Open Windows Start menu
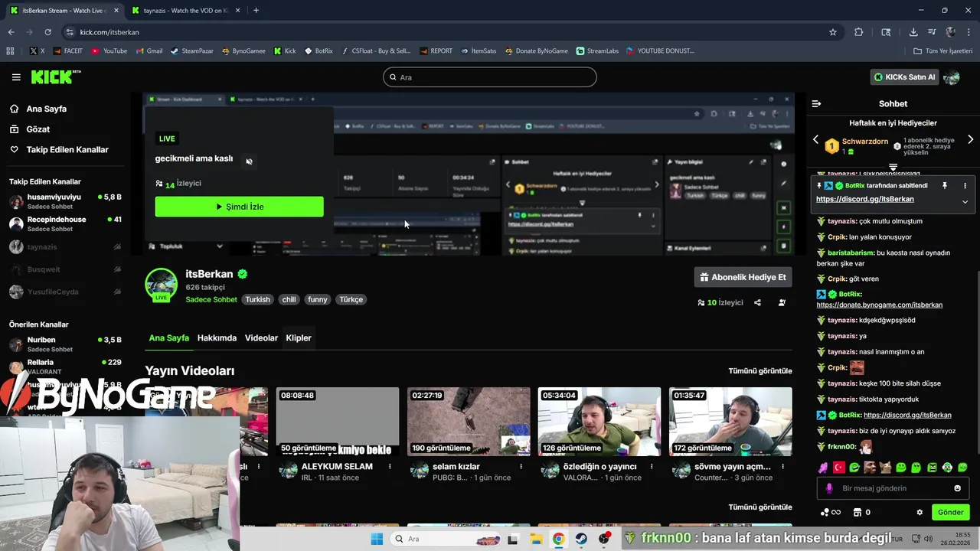 [377, 539]
